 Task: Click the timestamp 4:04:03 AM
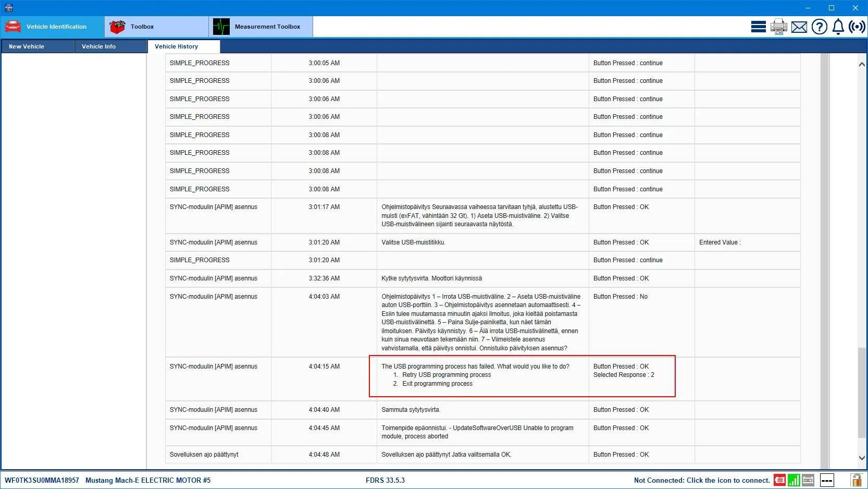click(x=324, y=297)
